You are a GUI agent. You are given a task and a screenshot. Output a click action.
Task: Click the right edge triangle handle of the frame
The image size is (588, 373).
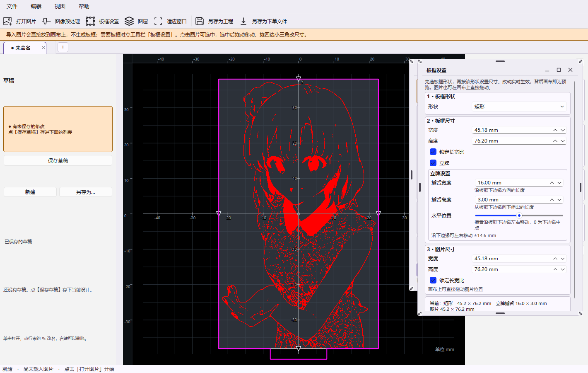pyautogui.click(x=378, y=213)
